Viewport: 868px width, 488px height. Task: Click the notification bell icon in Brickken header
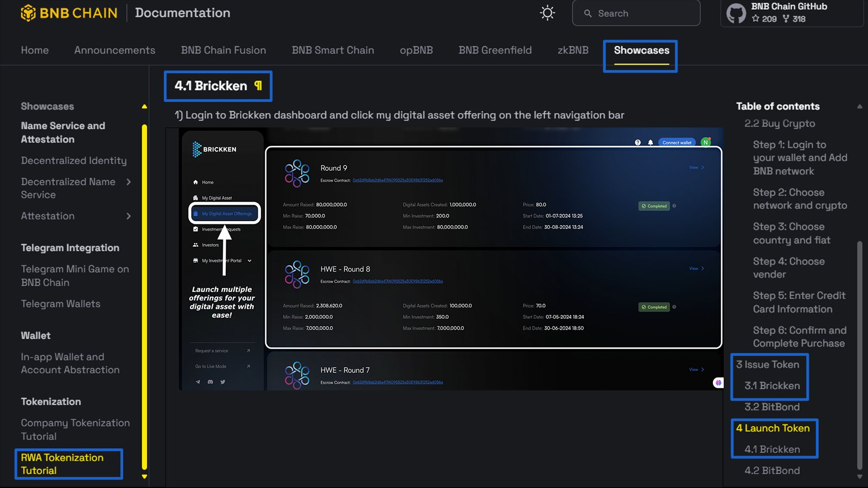(x=650, y=143)
